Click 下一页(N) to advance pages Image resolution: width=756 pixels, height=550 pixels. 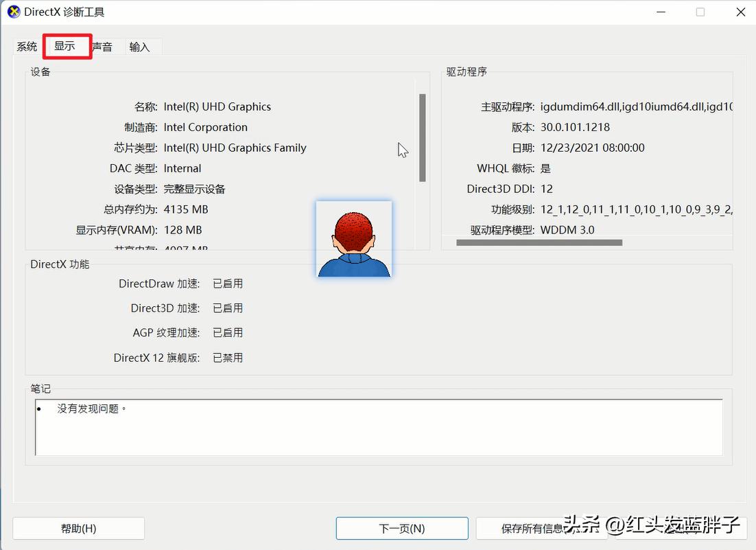click(401, 528)
